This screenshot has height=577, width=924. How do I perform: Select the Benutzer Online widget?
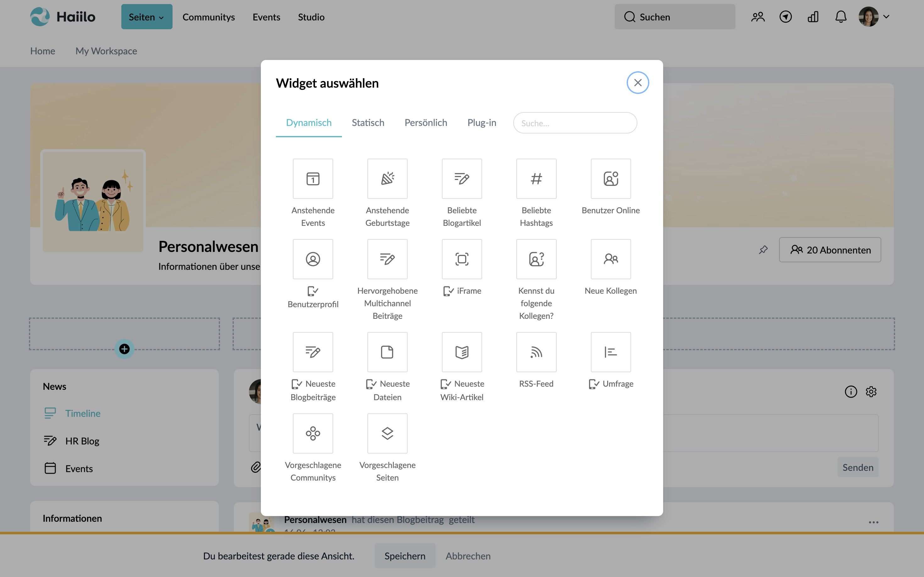click(611, 179)
